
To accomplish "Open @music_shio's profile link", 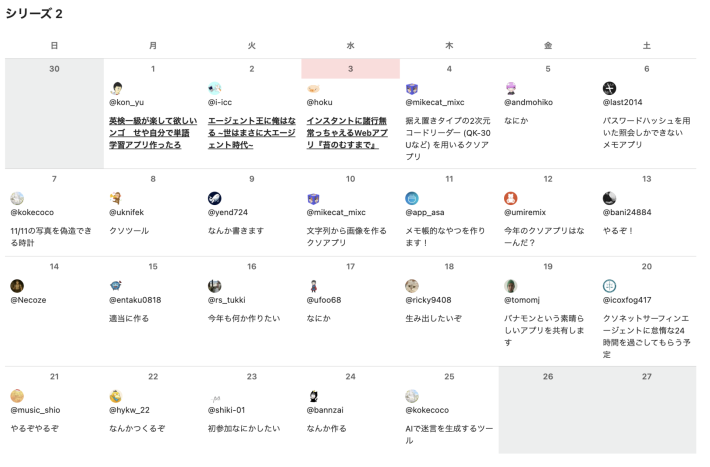I will 35,410.
